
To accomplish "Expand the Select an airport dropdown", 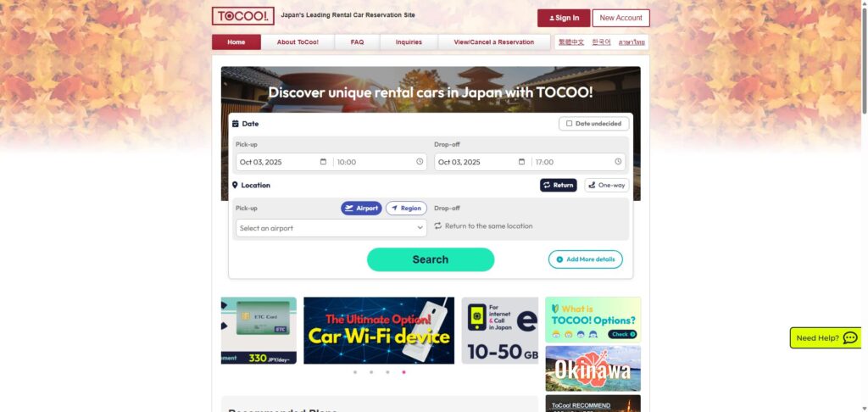I will coord(331,228).
